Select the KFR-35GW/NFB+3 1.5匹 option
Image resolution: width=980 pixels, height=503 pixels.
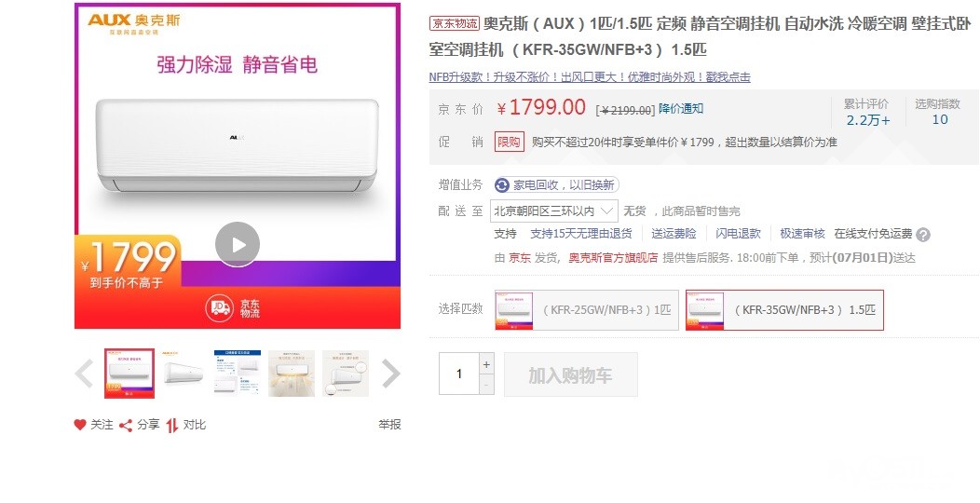(x=784, y=310)
